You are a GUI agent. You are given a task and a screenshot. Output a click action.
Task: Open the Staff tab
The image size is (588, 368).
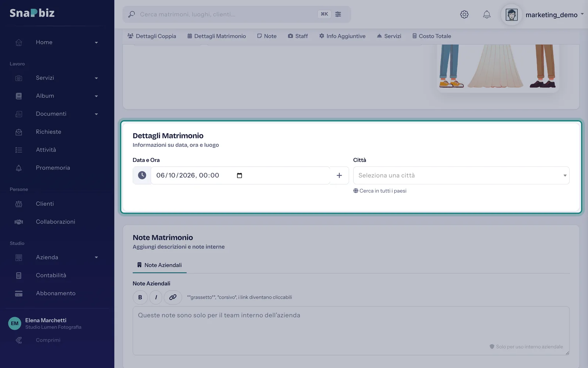[298, 36]
